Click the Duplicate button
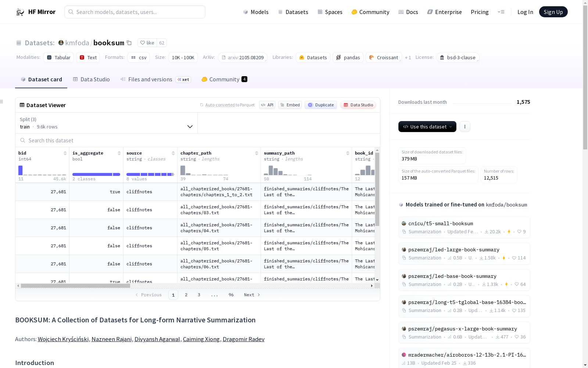 (x=321, y=105)
